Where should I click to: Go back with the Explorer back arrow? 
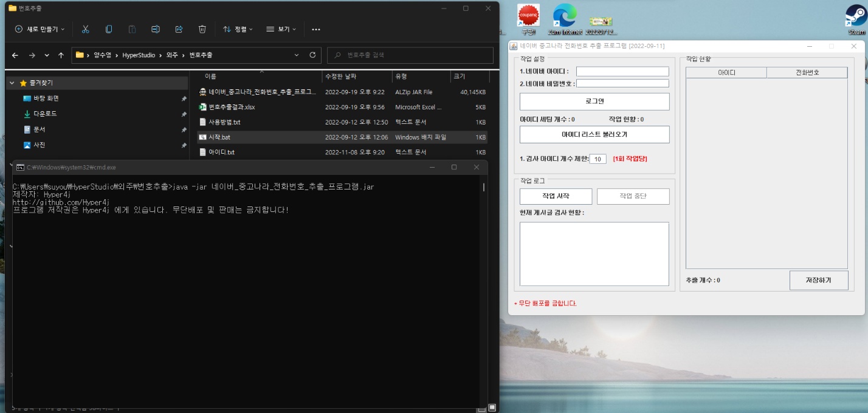(15, 55)
